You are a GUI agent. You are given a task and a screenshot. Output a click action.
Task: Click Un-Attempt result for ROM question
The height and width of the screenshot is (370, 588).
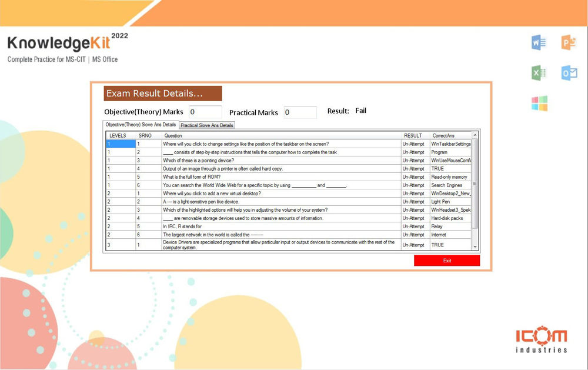415,176
